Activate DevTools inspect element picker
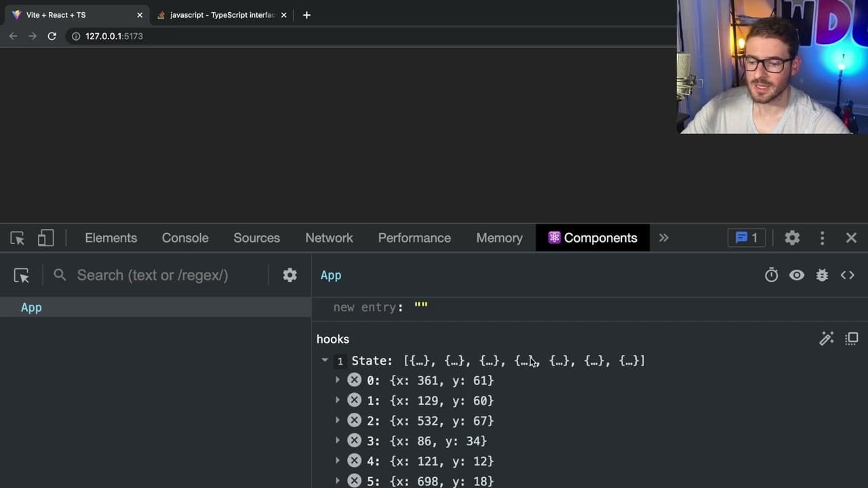Image resolution: width=868 pixels, height=488 pixels. (x=18, y=238)
